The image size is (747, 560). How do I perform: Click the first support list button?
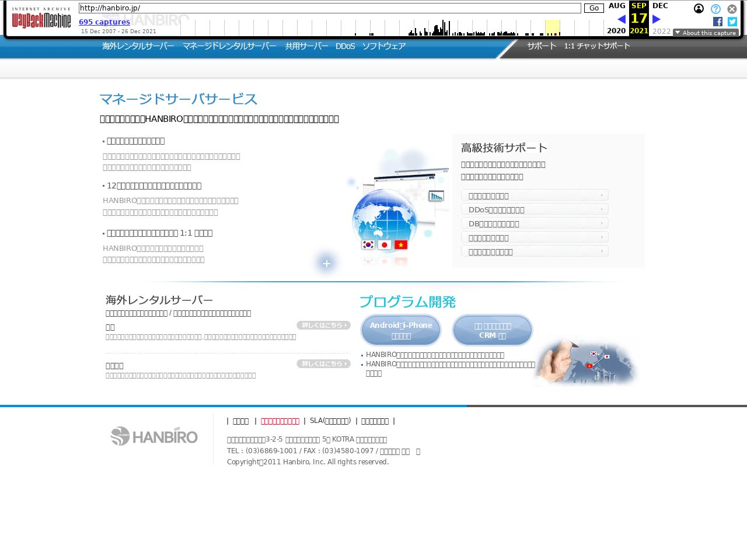click(535, 195)
